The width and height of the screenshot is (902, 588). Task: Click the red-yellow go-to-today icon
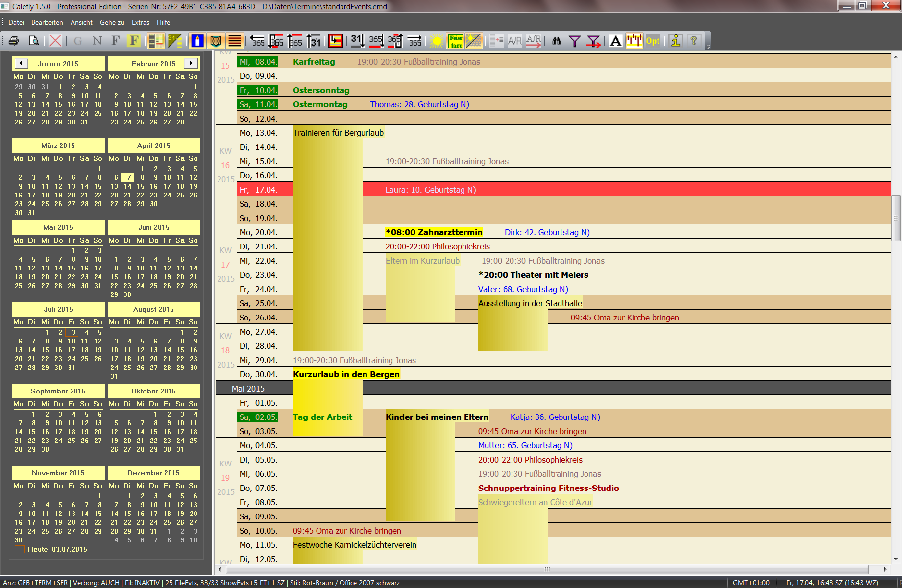(336, 41)
